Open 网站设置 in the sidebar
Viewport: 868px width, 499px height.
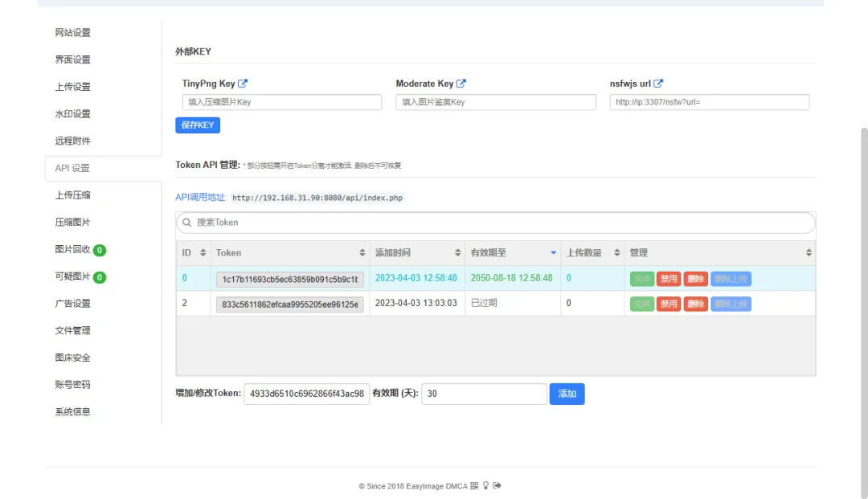(x=73, y=33)
